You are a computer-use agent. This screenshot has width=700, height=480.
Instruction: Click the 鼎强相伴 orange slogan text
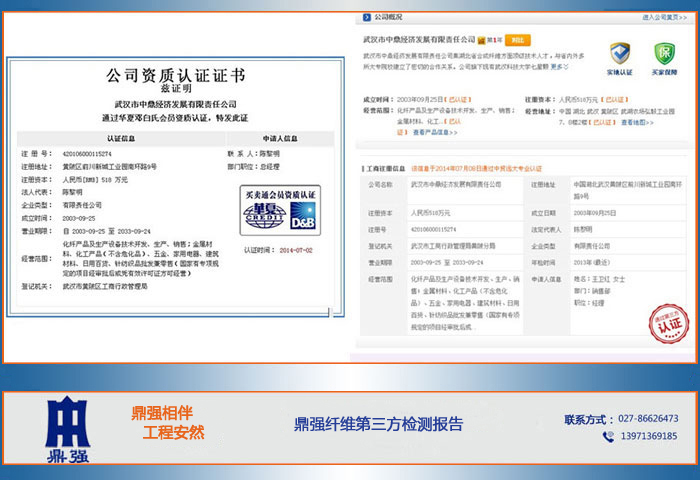(162, 413)
